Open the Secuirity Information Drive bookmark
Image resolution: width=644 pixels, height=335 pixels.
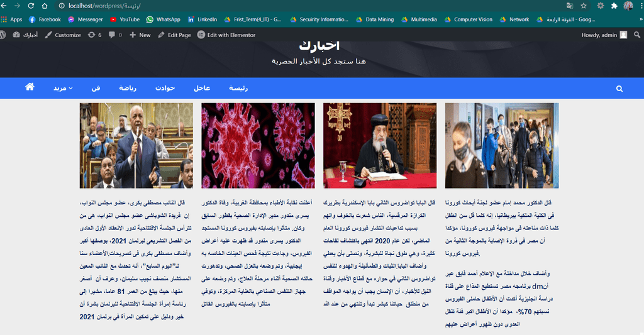pos(319,19)
